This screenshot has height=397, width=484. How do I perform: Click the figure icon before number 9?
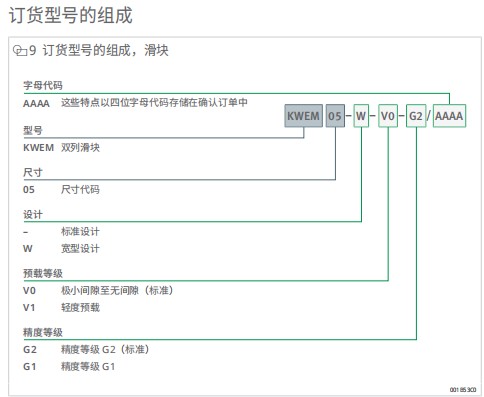click(20, 51)
